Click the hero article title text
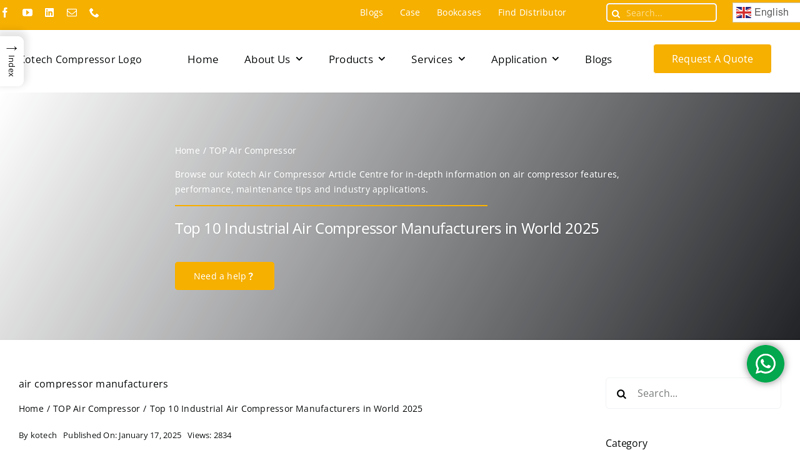Image resolution: width=800 pixels, height=450 pixels. click(386, 228)
